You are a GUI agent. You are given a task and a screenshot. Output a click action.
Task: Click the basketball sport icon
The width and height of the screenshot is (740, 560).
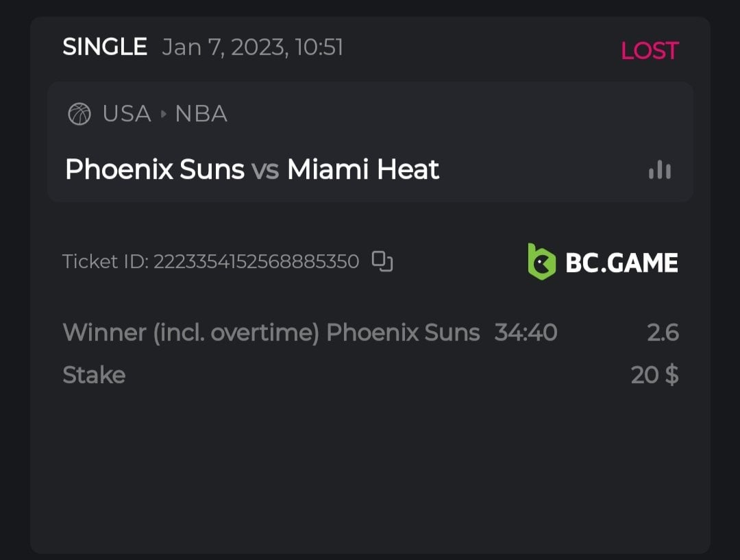[79, 114]
